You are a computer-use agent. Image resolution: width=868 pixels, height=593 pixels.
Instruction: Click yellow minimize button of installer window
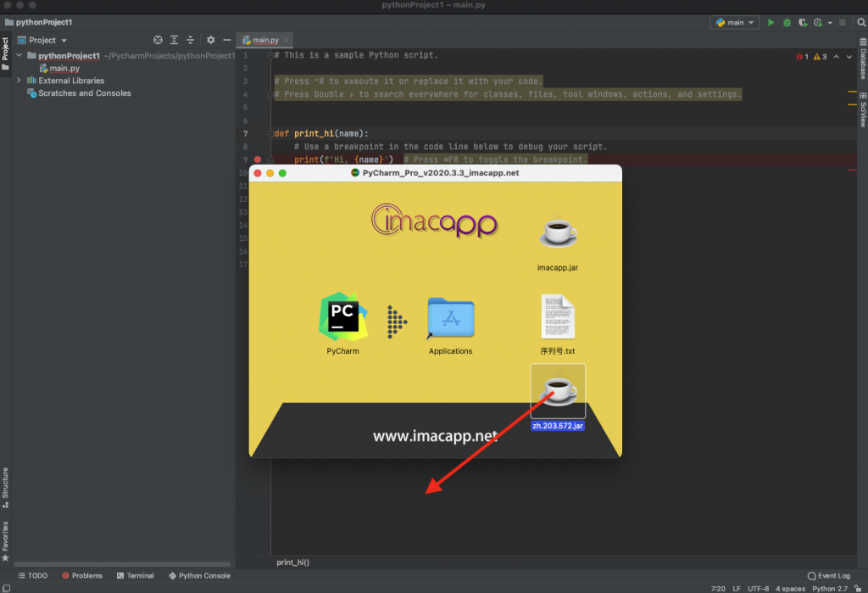(x=270, y=173)
